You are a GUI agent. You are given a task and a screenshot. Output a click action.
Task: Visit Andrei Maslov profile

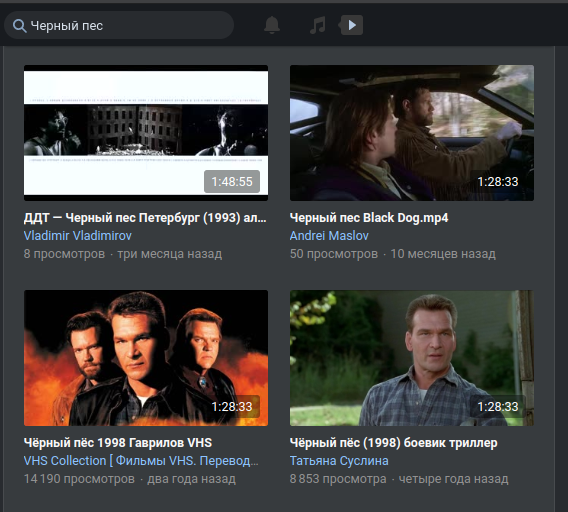click(x=329, y=236)
